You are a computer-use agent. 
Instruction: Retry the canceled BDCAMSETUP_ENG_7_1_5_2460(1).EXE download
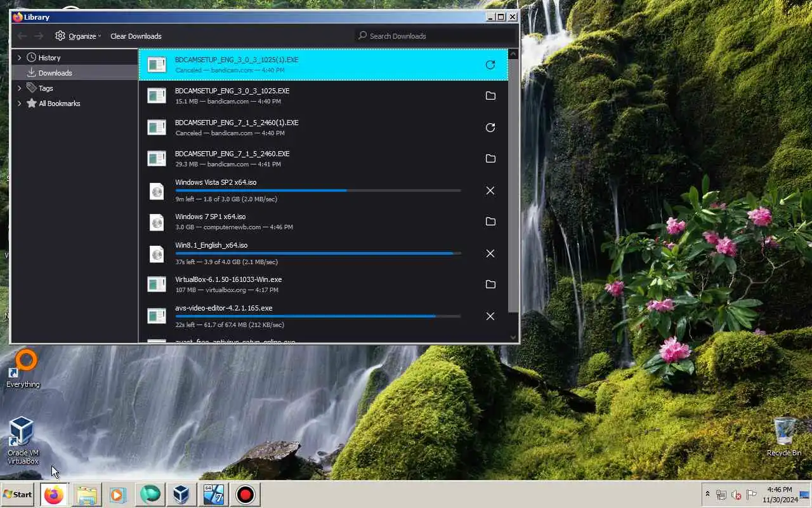click(490, 128)
